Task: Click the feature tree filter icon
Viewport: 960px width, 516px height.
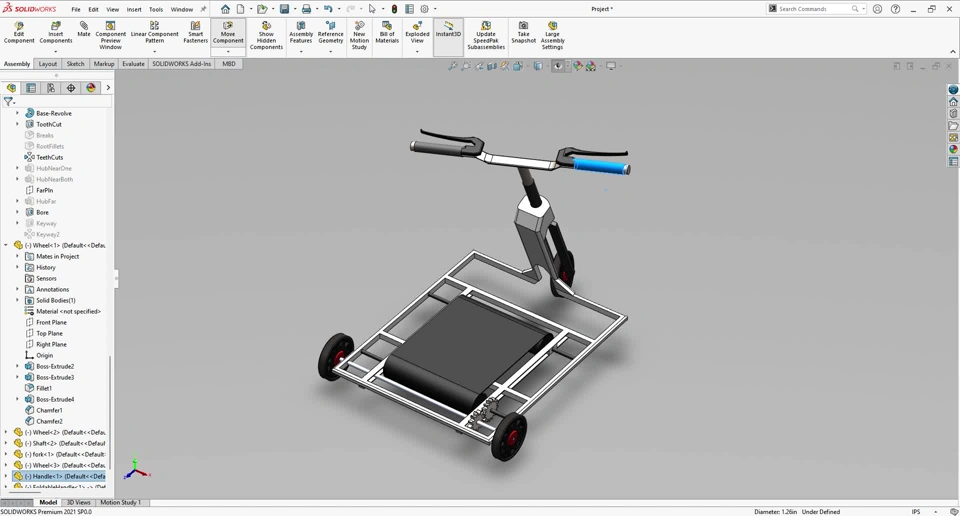Action: [x=8, y=102]
